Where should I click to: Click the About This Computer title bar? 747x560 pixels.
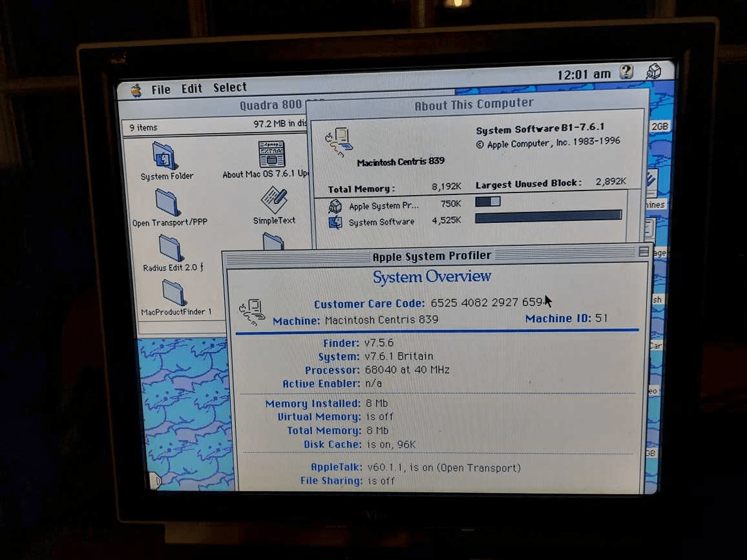pos(474,104)
